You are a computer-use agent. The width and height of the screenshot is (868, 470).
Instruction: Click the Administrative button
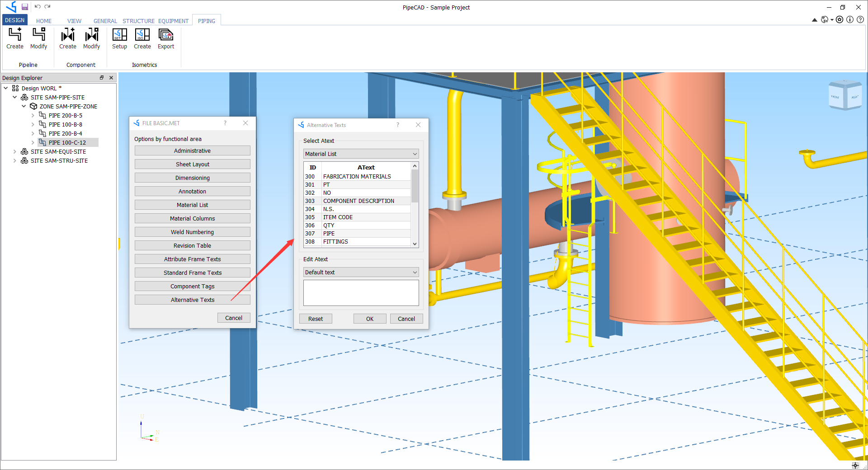tap(193, 150)
